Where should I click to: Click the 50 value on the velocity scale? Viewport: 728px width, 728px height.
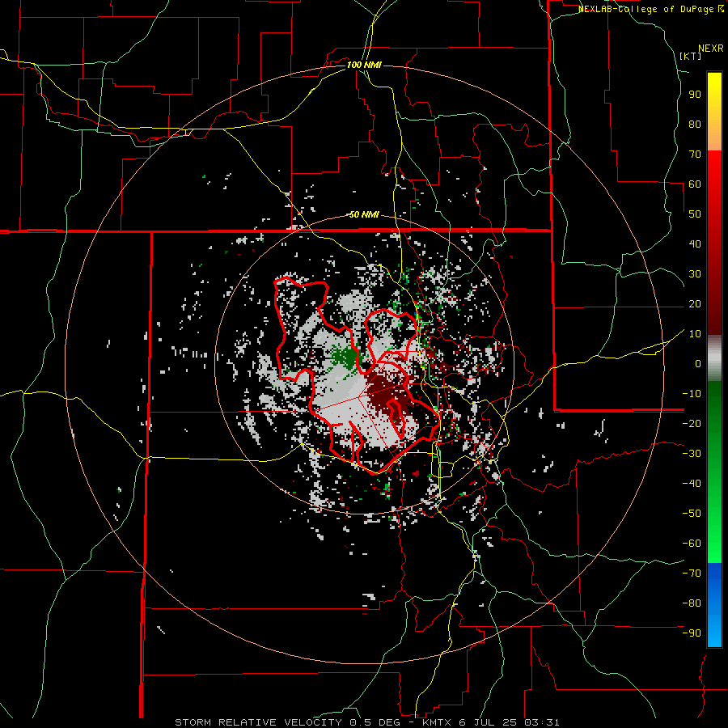click(695, 214)
